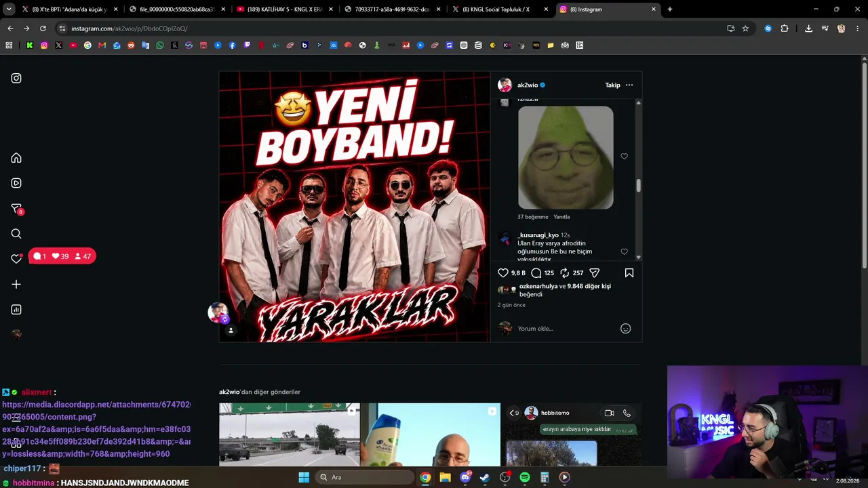Open notifications heart icon in sidebar
868x488 pixels.
pos(16,258)
